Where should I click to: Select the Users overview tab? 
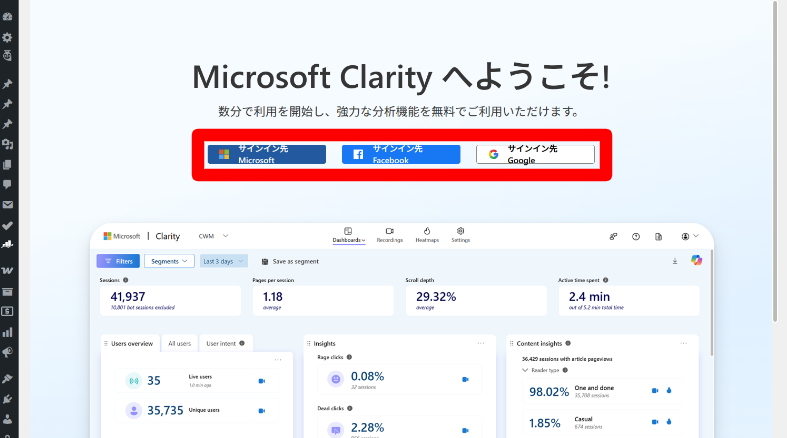click(x=130, y=344)
